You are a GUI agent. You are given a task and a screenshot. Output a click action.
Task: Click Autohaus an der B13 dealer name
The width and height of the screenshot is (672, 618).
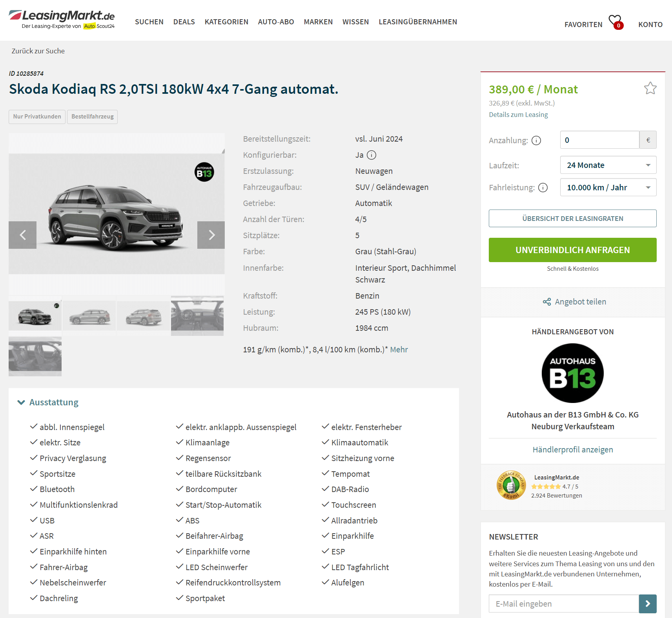[x=572, y=421]
